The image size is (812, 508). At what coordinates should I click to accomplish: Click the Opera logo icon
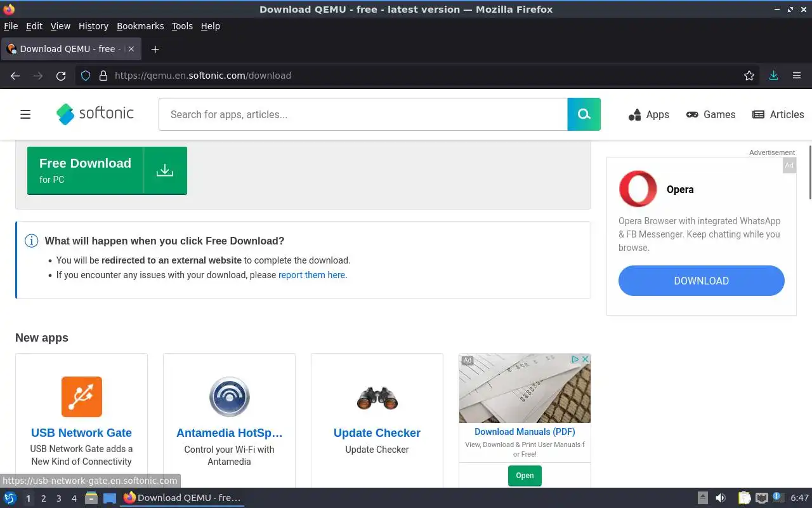[638, 189]
